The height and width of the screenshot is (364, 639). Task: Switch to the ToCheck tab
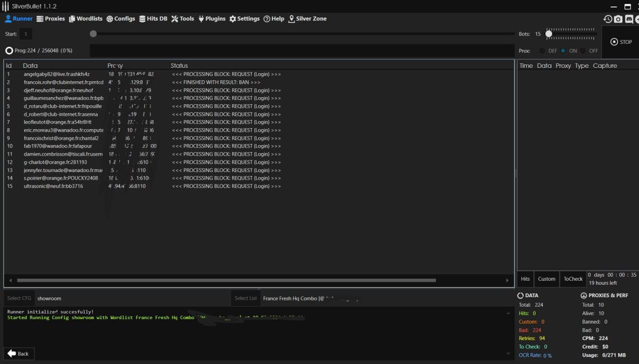573,279
